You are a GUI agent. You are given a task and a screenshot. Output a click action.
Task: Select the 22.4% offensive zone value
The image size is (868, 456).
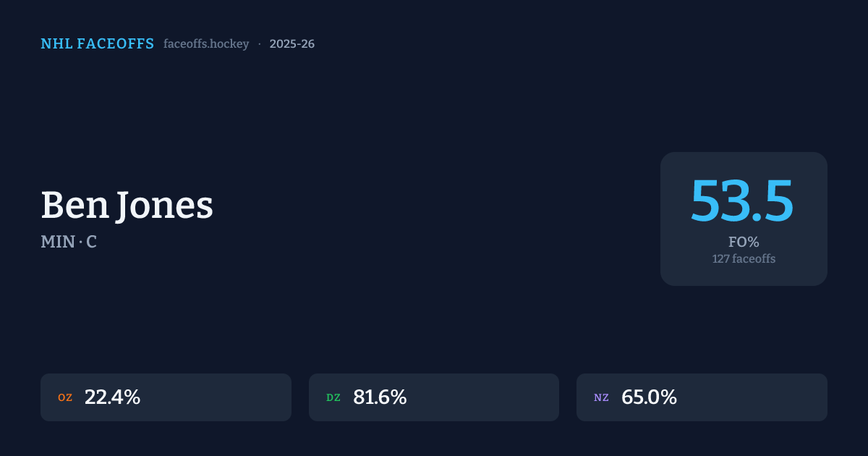(112, 397)
